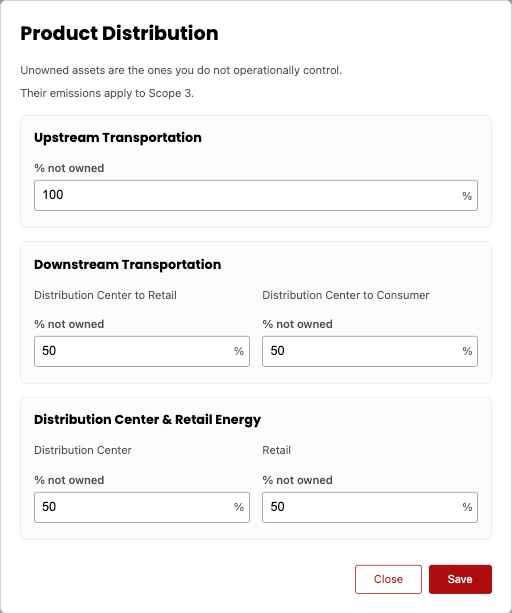Image resolution: width=512 pixels, height=613 pixels.
Task: Click the % suffix in Retail energy field
Action: 467,507
